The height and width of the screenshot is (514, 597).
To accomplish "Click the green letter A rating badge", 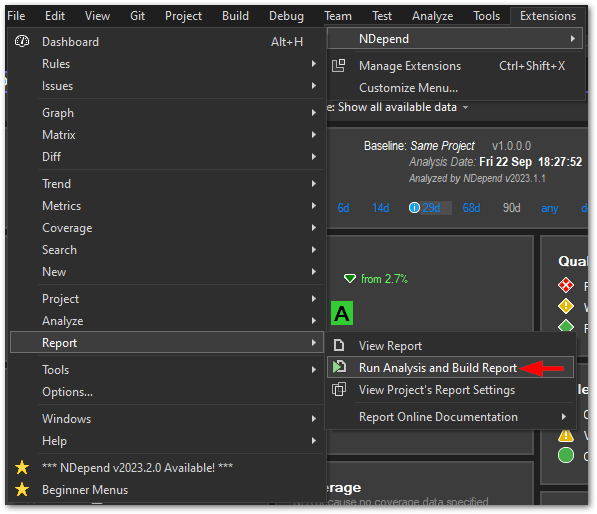I will tap(342, 313).
